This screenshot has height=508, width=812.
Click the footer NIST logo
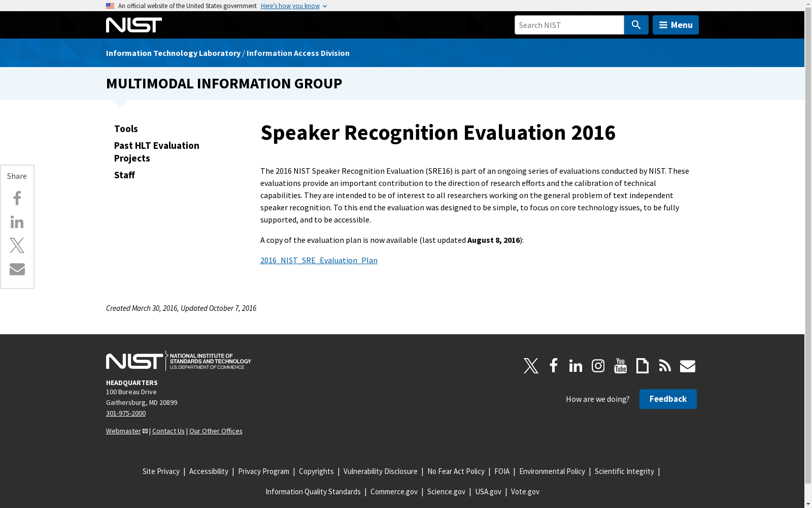coord(179,361)
